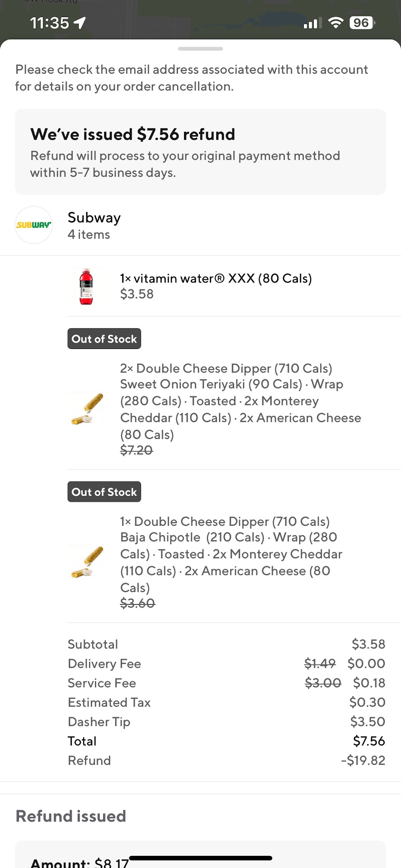Tap the second Out of Stock badge

click(x=104, y=491)
